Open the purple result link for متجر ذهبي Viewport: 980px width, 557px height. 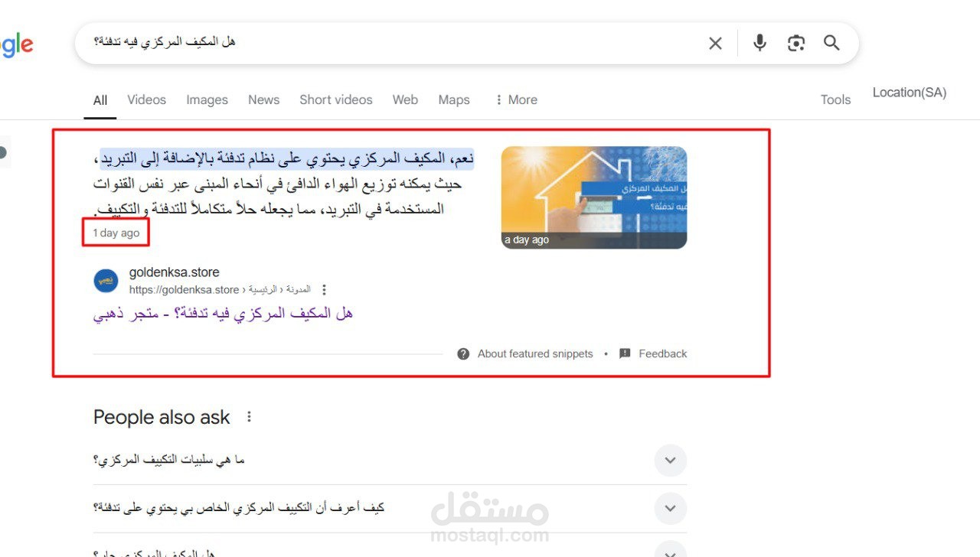click(x=223, y=314)
